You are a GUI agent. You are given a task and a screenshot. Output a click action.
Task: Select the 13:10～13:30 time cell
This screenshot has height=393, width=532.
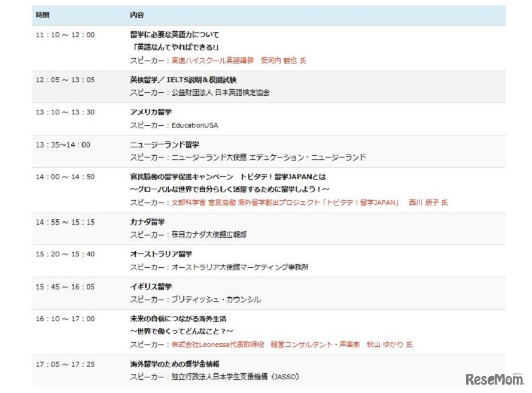tap(65, 112)
